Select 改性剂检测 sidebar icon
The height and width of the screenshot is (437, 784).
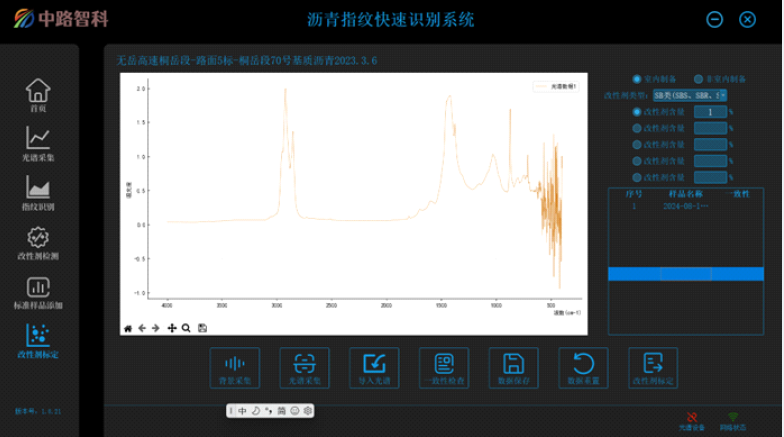point(37,241)
